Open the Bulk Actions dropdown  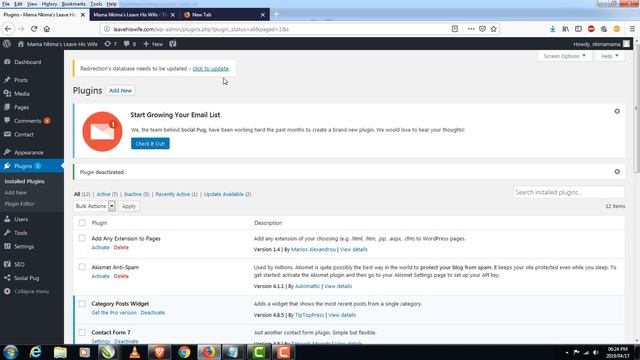click(94, 206)
